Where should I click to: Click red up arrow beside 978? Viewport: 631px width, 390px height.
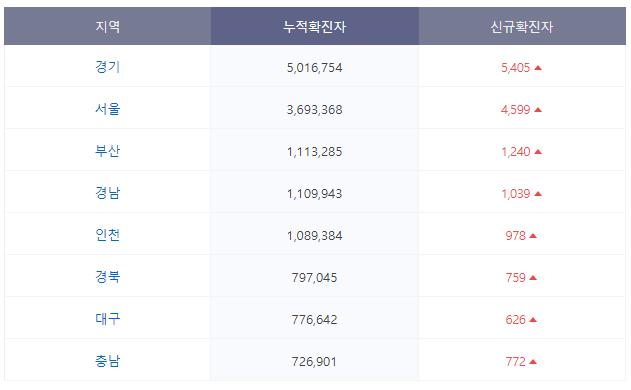(533, 236)
